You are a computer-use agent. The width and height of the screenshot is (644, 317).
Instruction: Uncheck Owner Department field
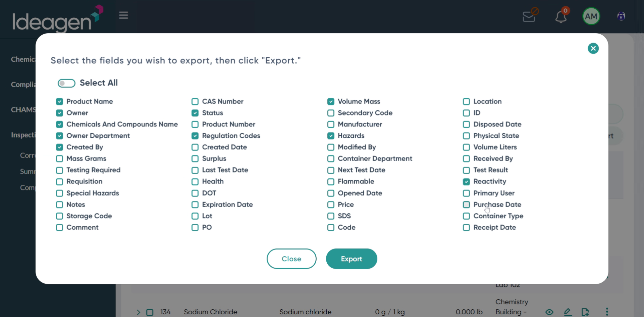pyautogui.click(x=59, y=136)
